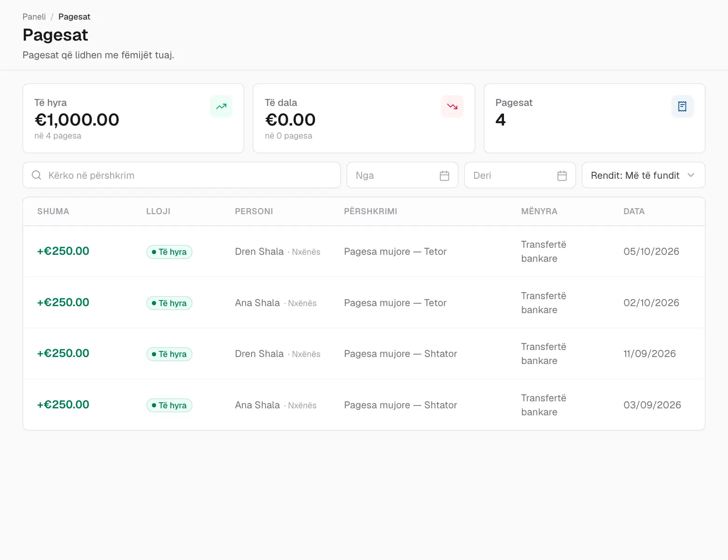Click Të hyra badge in the 03/09/2026 row
Viewport: 728px width, 560px height.
pyautogui.click(x=169, y=406)
